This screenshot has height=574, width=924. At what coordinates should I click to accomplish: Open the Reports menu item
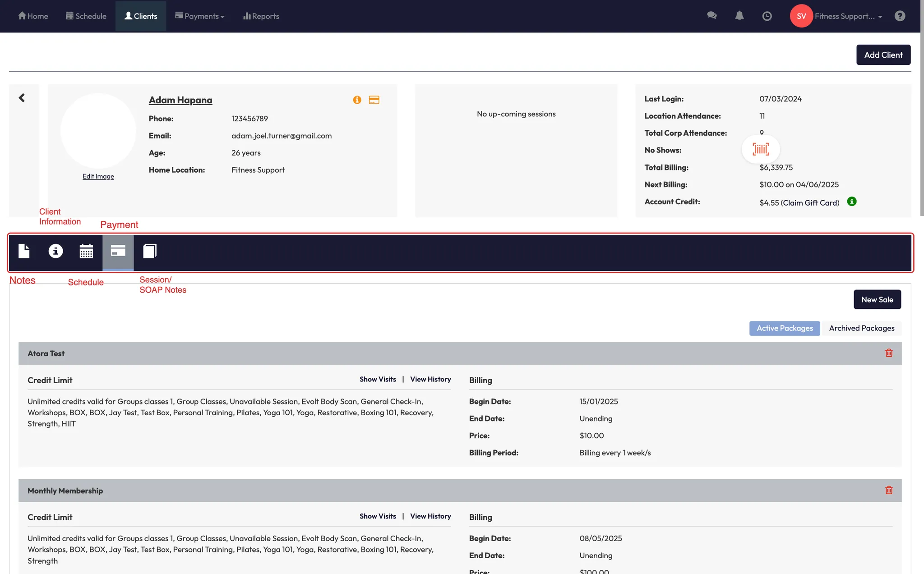click(x=261, y=16)
